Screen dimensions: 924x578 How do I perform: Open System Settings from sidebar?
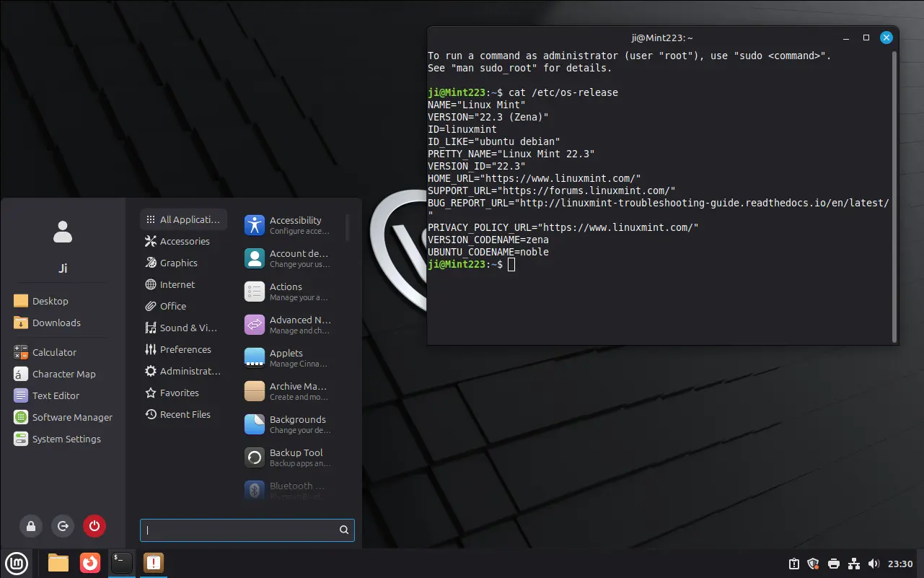66,439
